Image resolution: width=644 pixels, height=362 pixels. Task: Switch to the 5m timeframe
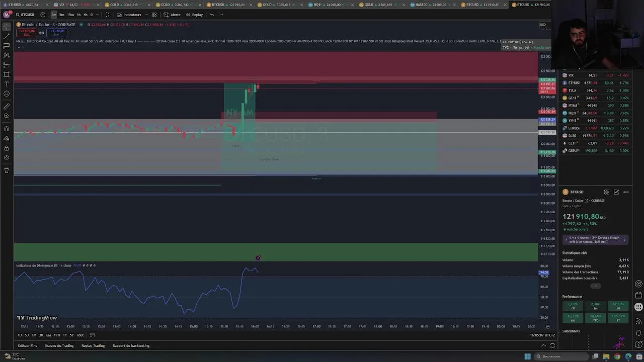62,15
